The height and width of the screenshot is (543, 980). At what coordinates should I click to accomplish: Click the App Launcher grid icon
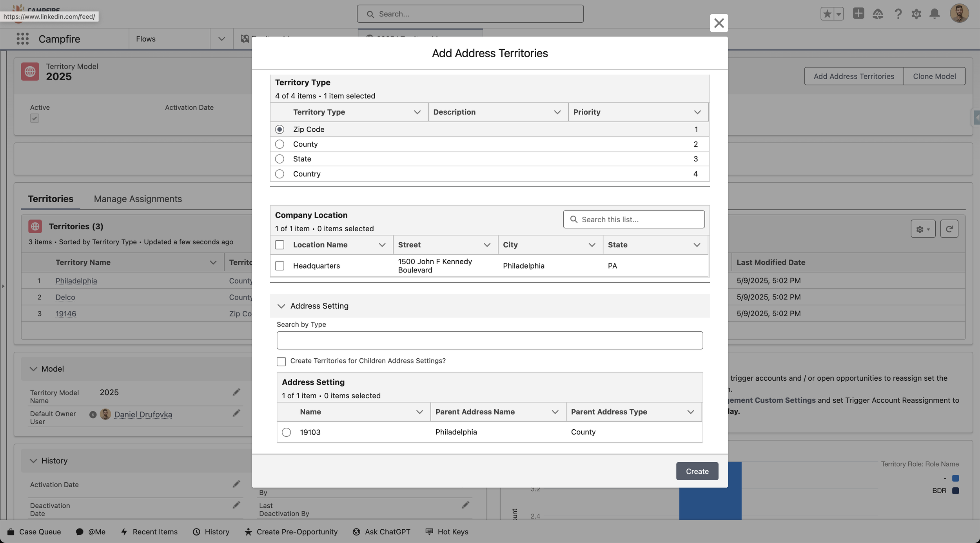(22, 39)
